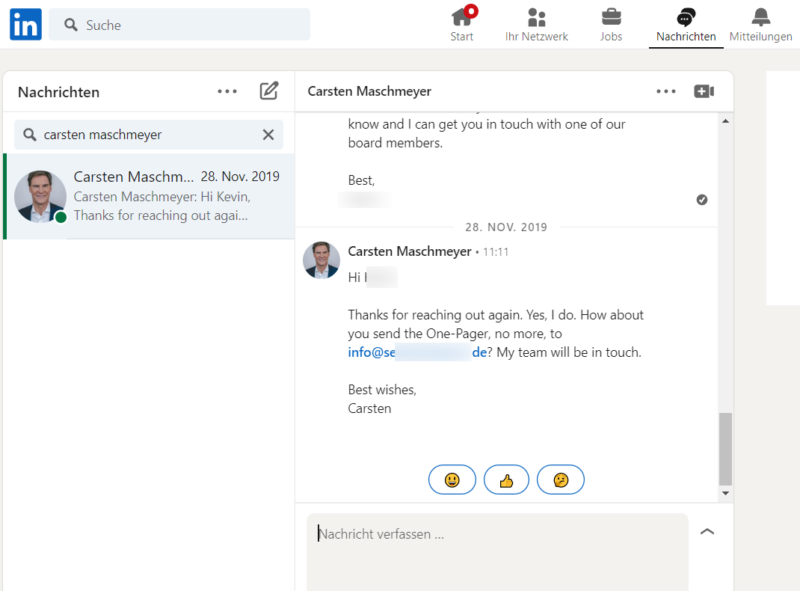Give the message a thumbs up reaction
The image size is (800, 591).
click(x=506, y=479)
